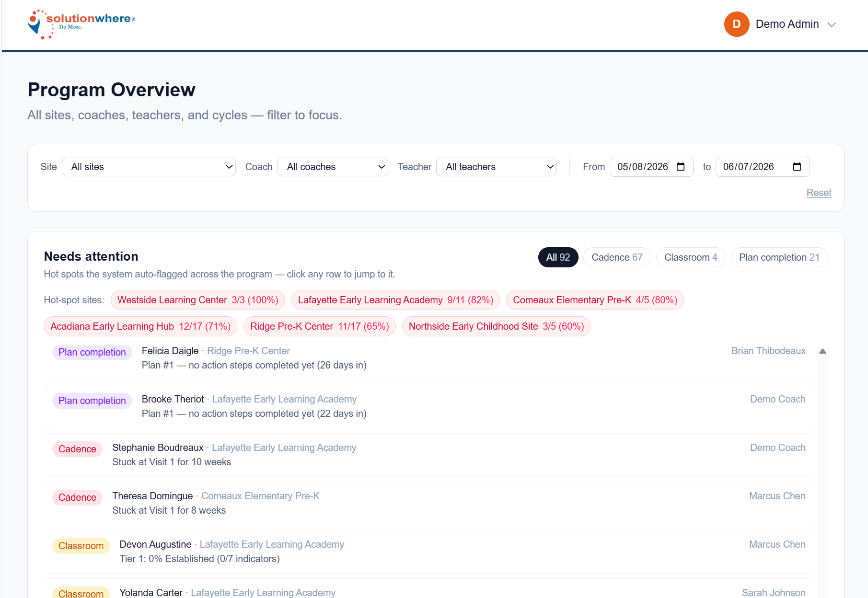The image size is (868, 598).
Task: Open the Stephanie Boudreaux cadence row
Action: (429, 455)
